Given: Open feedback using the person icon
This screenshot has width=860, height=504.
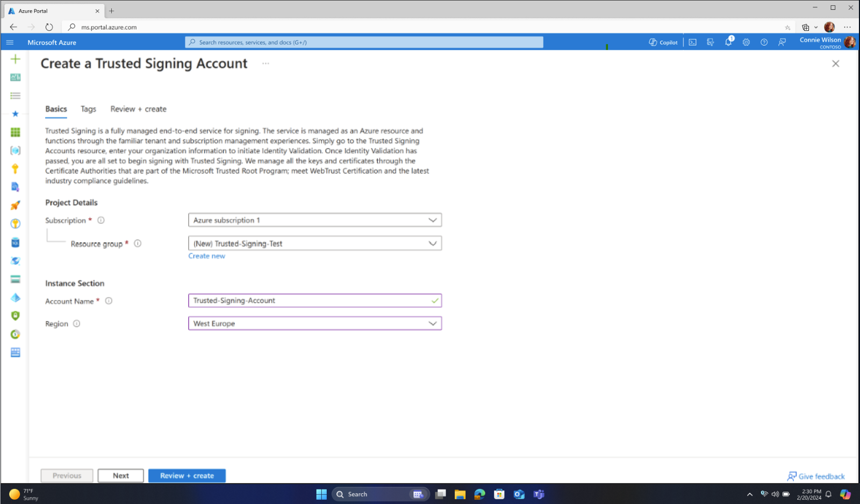Looking at the screenshot, I should [x=782, y=42].
